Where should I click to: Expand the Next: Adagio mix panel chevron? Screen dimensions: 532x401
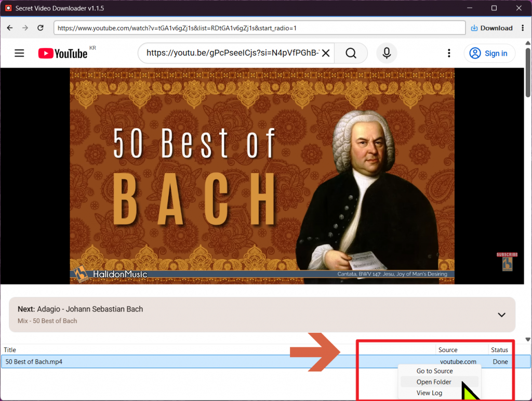coord(501,315)
